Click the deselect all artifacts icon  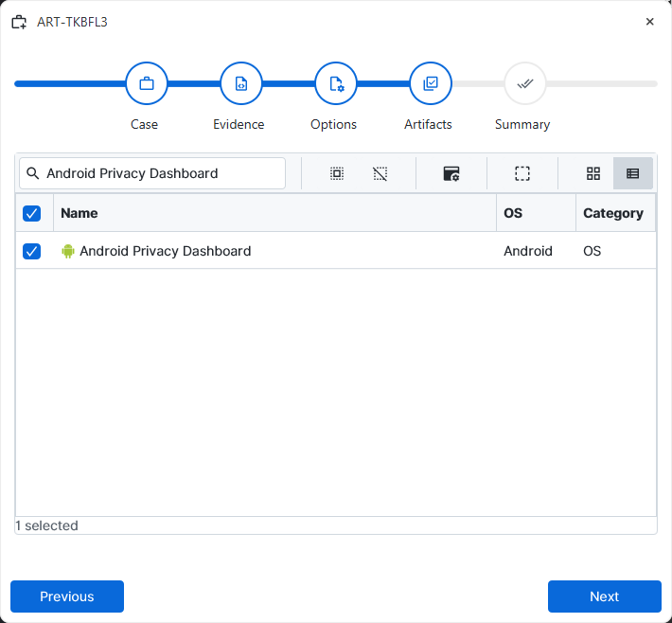380,173
